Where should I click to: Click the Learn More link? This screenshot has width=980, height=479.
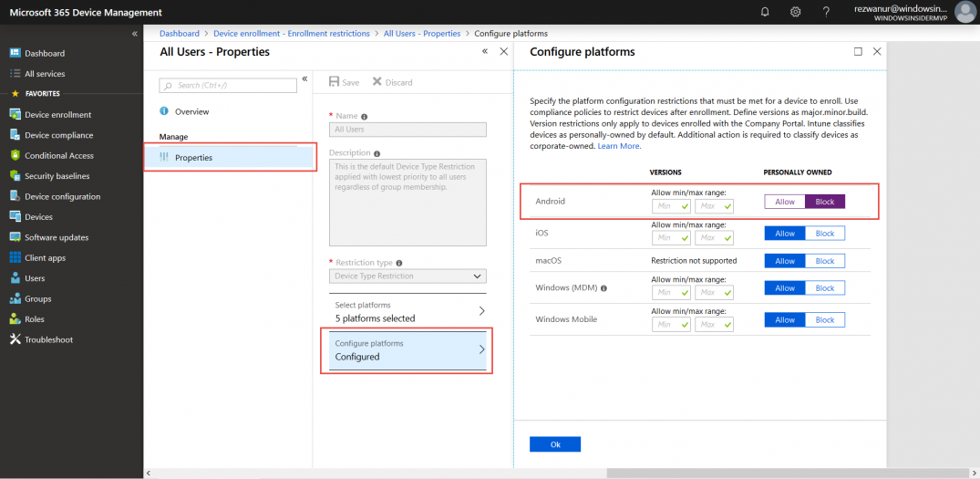(619, 146)
